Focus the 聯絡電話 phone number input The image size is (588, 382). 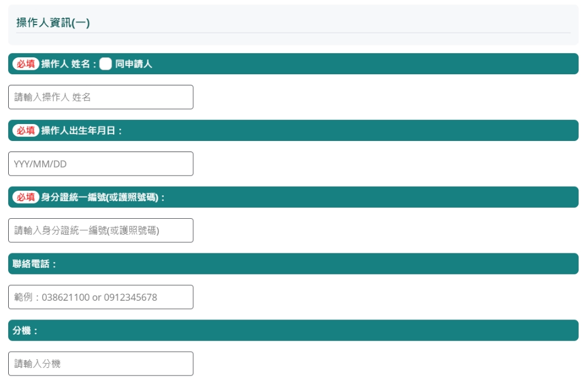[99, 297]
